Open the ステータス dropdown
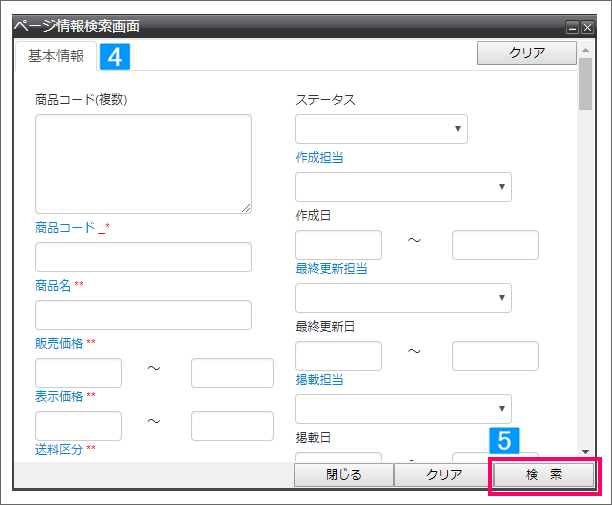 pyautogui.click(x=381, y=129)
